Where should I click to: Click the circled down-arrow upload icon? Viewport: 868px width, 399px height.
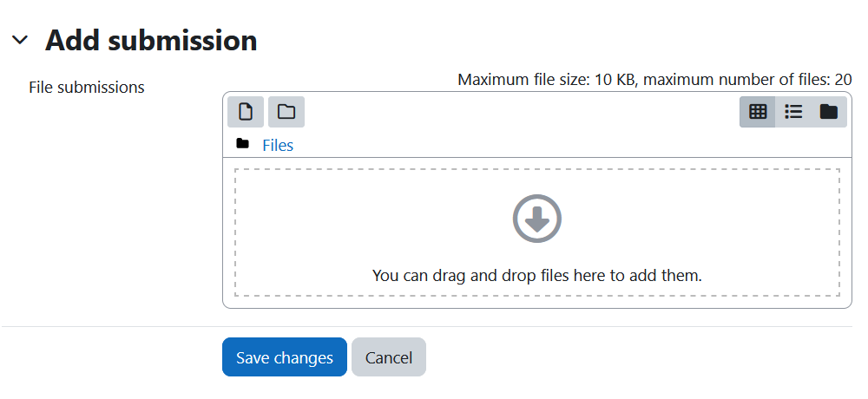(537, 219)
